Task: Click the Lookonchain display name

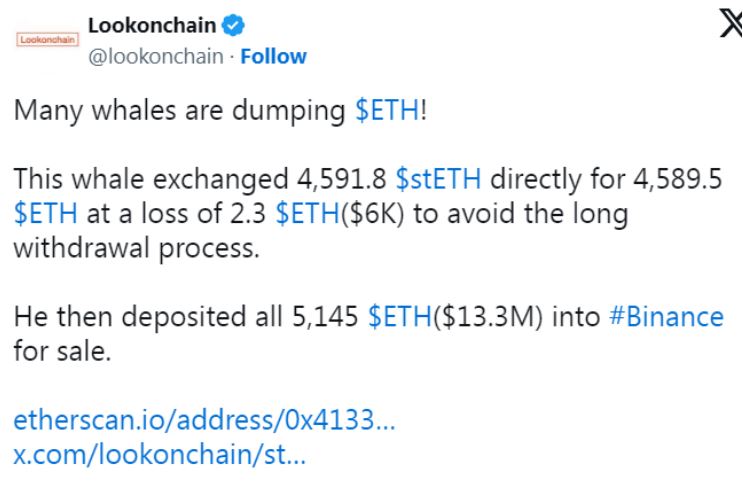Action: coord(152,25)
